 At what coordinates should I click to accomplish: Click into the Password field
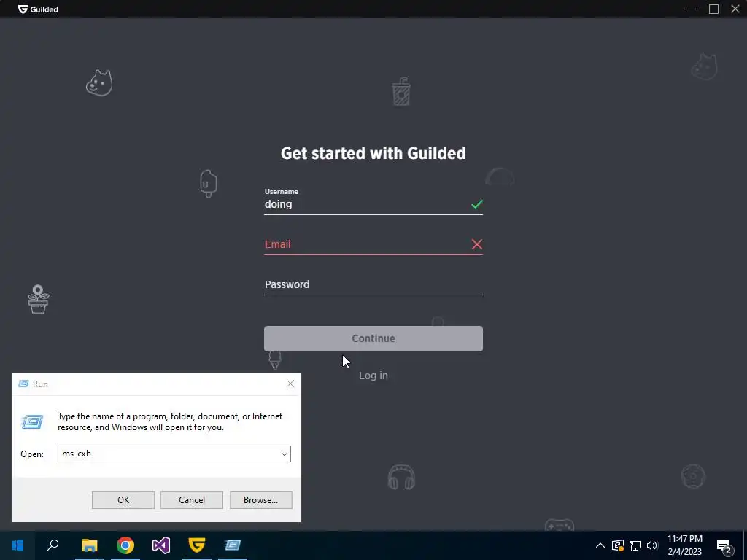pos(373,284)
